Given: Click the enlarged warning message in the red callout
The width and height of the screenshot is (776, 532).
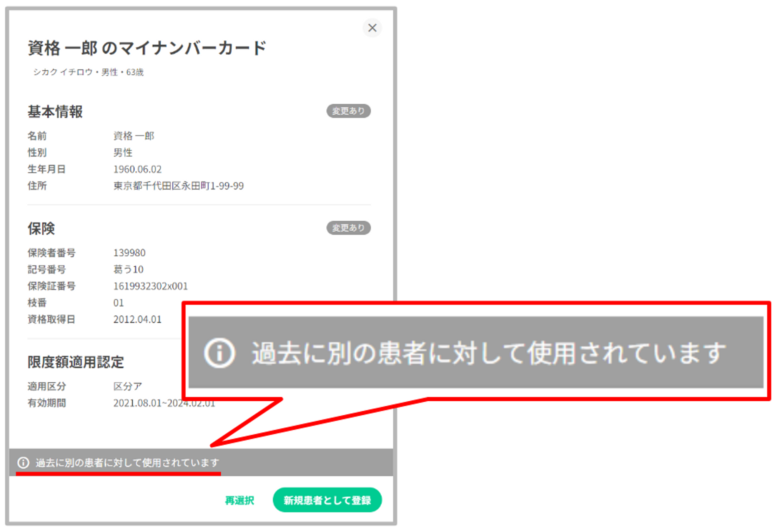Looking at the screenshot, I should click(488, 353).
